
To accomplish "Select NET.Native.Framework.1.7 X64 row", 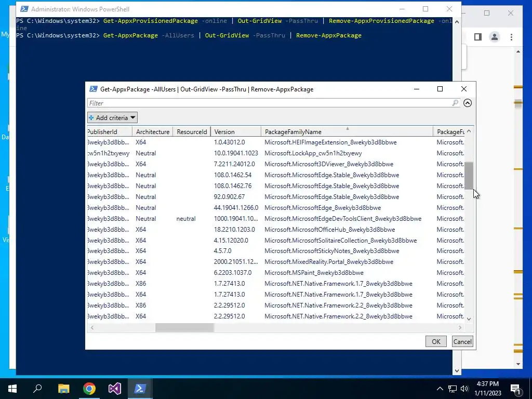I will coord(276,294).
